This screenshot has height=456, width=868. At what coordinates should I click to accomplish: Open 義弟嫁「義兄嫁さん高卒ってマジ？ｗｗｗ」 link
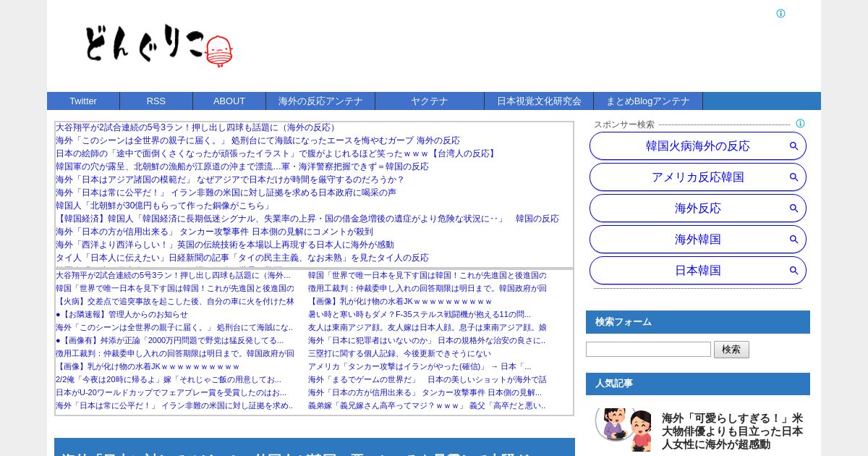(x=427, y=405)
